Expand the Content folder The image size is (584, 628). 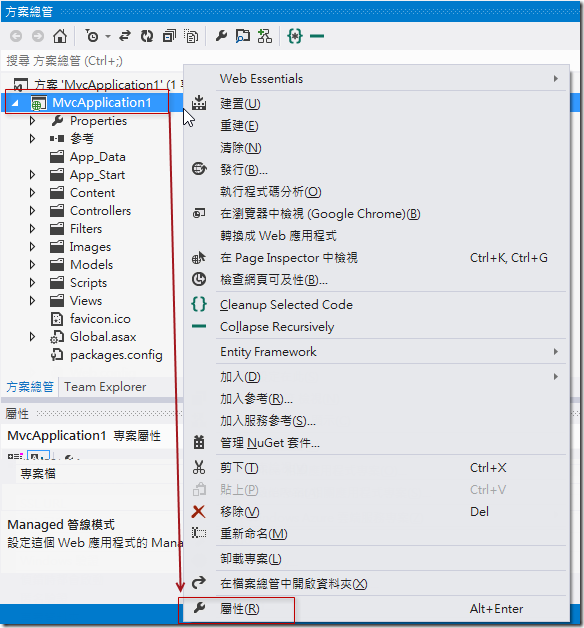tap(32, 193)
